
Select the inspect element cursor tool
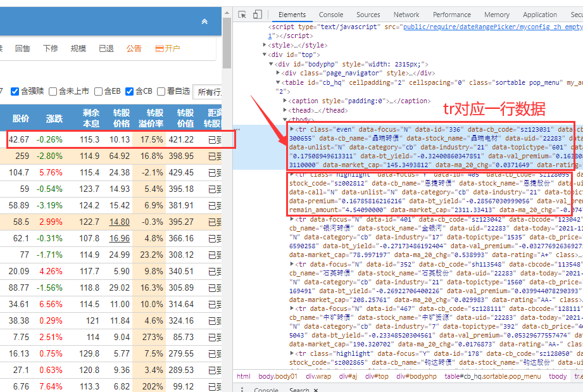242,15
